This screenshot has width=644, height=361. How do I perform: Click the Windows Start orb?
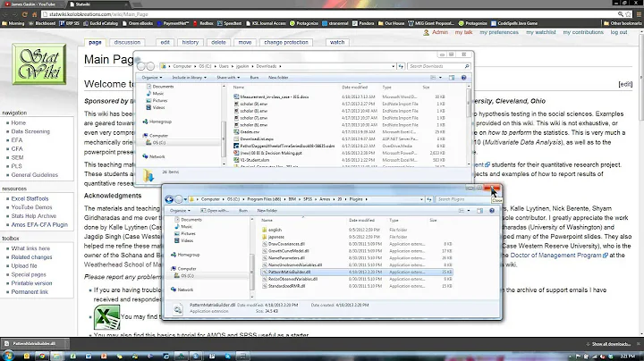[x=8, y=356]
